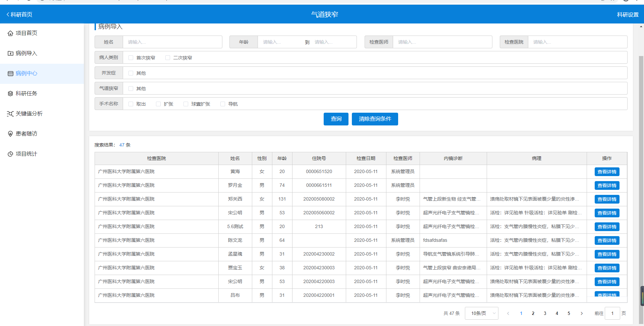Go to next page with right chevron
Image resolution: width=644 pixels, height=326 pixels.
(x=582, y=313)
